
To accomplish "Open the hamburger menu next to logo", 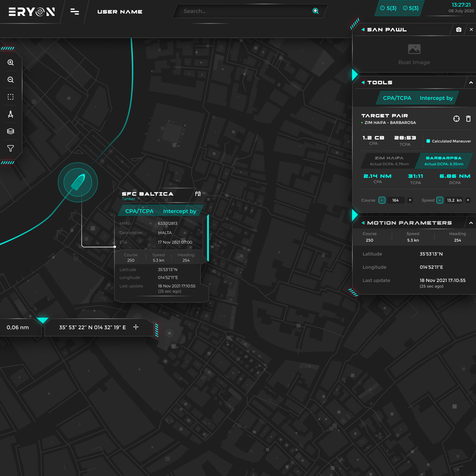I will click(x=75, y=12).
